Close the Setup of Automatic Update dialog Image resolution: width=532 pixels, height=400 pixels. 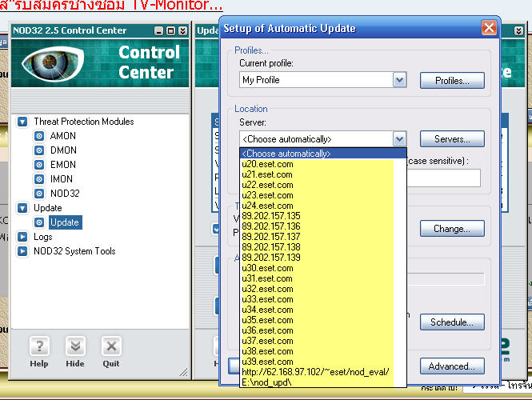point(489,28)
